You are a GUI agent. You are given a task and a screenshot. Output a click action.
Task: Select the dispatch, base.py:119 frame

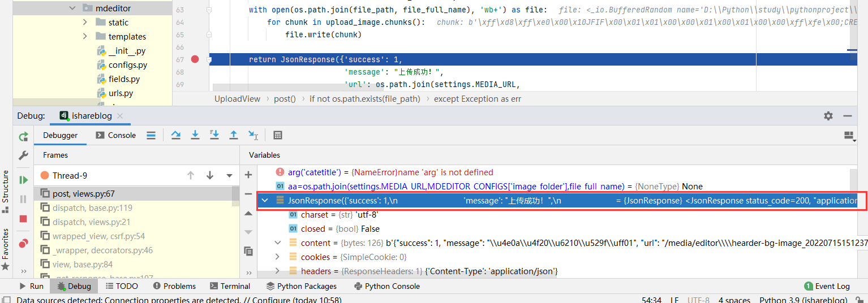pos(92,208)
